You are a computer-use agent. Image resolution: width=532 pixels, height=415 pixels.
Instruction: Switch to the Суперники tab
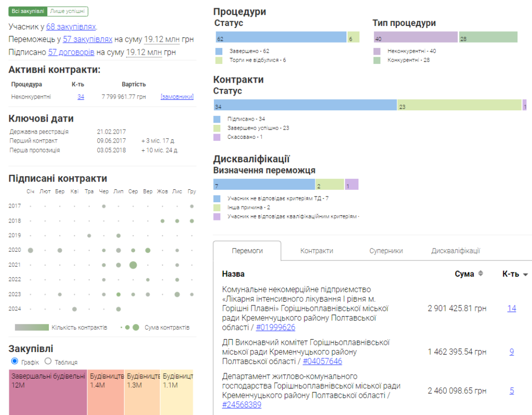[386, 251]
